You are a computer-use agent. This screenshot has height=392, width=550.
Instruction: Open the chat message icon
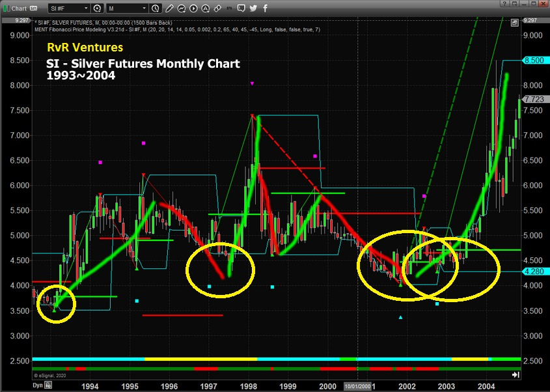point(241,8)
